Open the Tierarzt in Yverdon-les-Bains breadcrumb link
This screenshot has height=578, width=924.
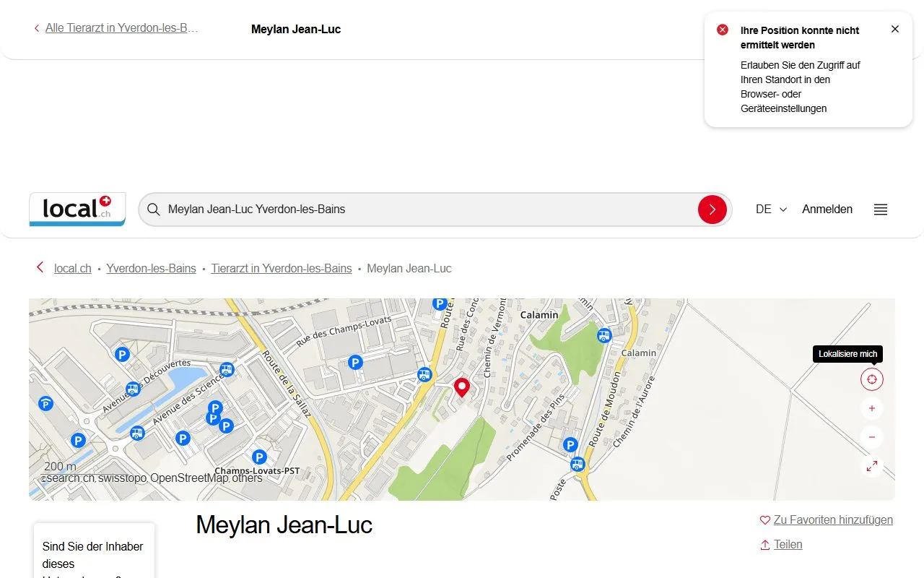pyautogui.click(x=282, y=268)
